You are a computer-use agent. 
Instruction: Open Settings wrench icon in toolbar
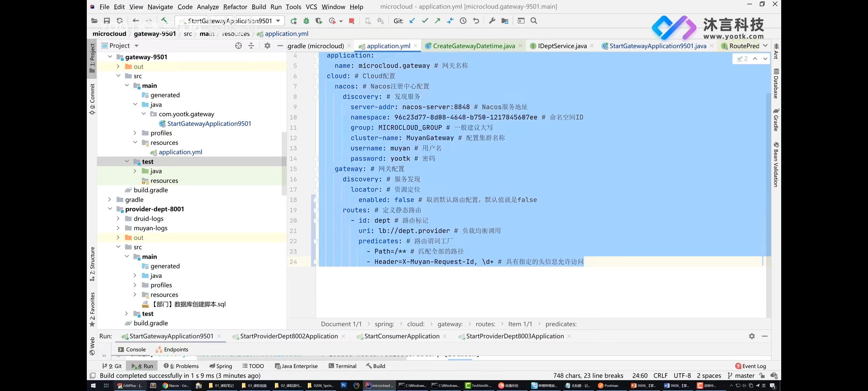(x=492, y=21)
